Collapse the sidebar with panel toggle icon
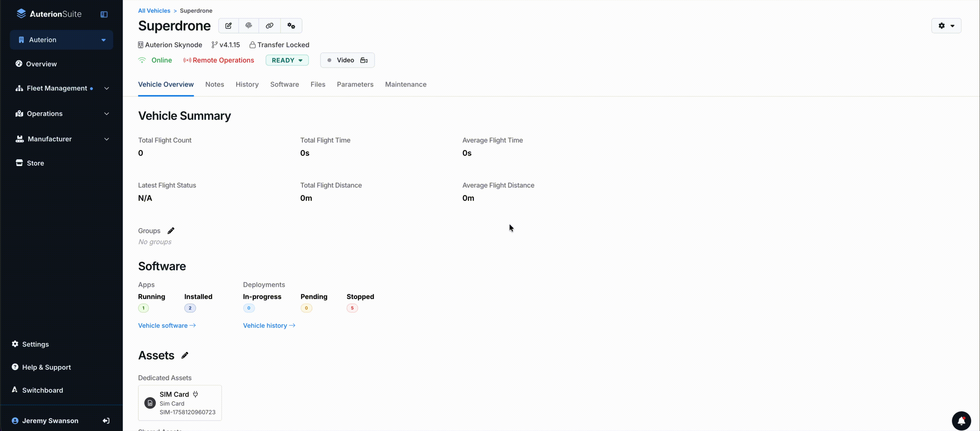Screen dimensions: 980x431 tap(104, 14)
